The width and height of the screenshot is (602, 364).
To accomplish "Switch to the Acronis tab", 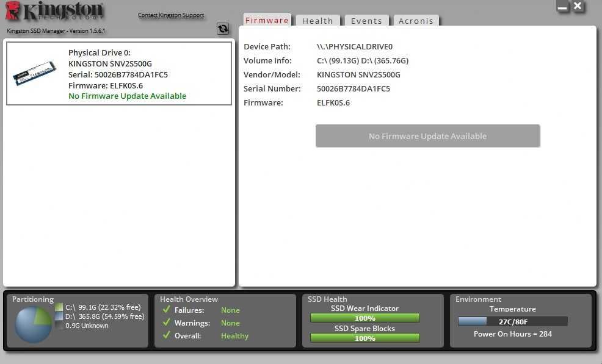I will point(416,21).
